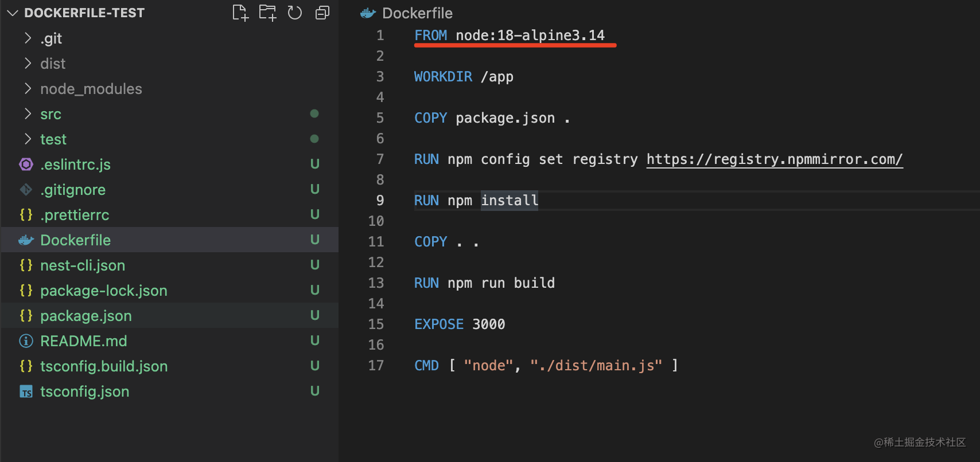Select the Dockerfile in the file tree
Viewport: 980px width, 462px height.
[x=75, y=240]
